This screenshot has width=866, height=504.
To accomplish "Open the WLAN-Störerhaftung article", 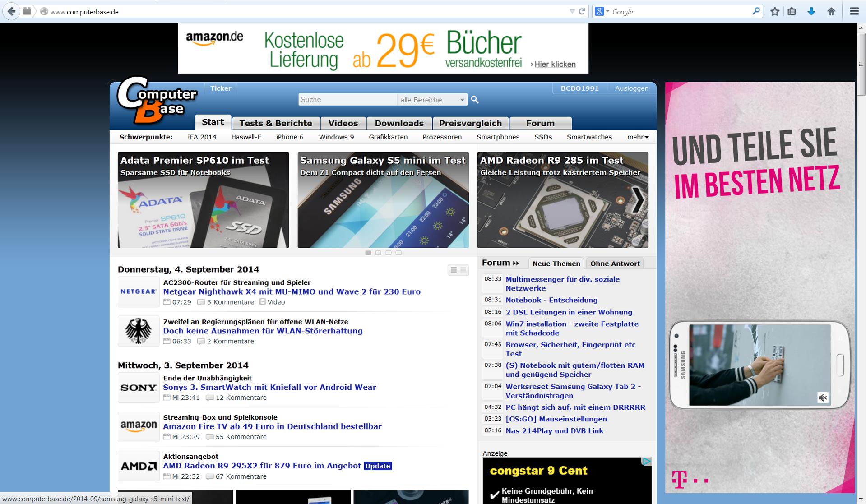I will tap(263, 331).
